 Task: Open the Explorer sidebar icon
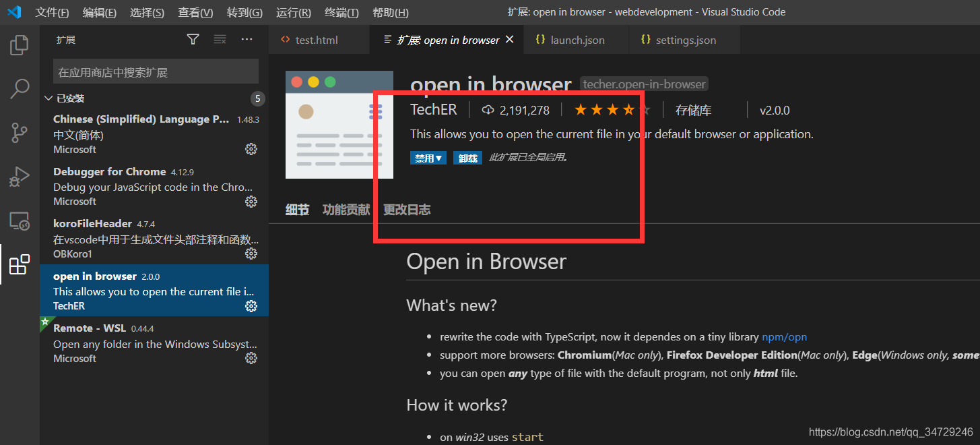tap(19, 44)
